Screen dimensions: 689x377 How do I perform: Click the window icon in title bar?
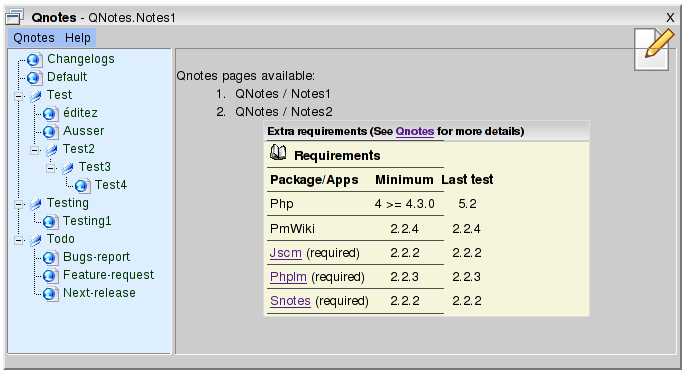click(15, 17)
